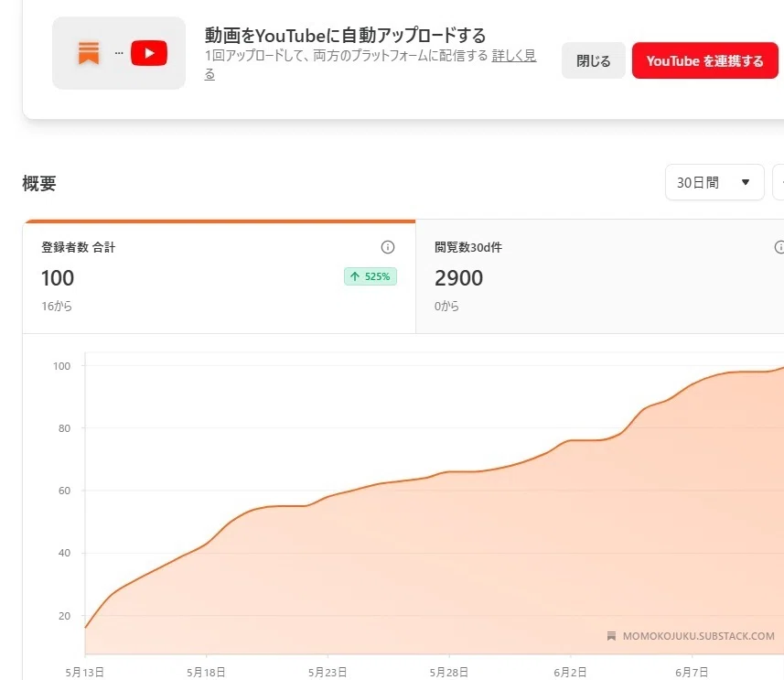Click the 6月2日 axis label
The height and width of the screenshot is (680, 784).
click(570, 672)
